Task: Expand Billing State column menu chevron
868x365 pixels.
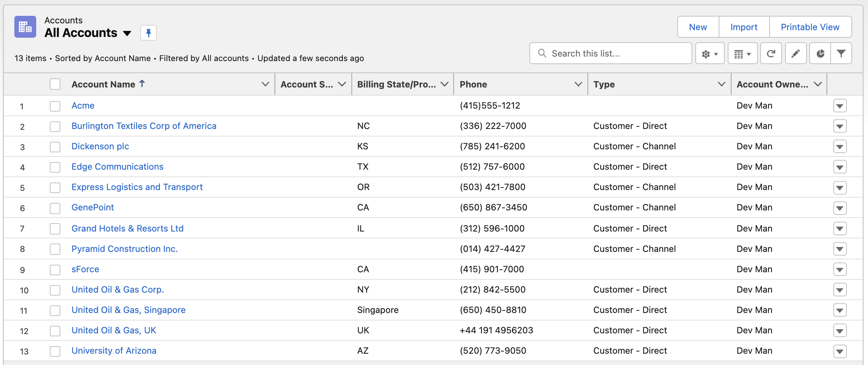Action: [x=445, y=84]
